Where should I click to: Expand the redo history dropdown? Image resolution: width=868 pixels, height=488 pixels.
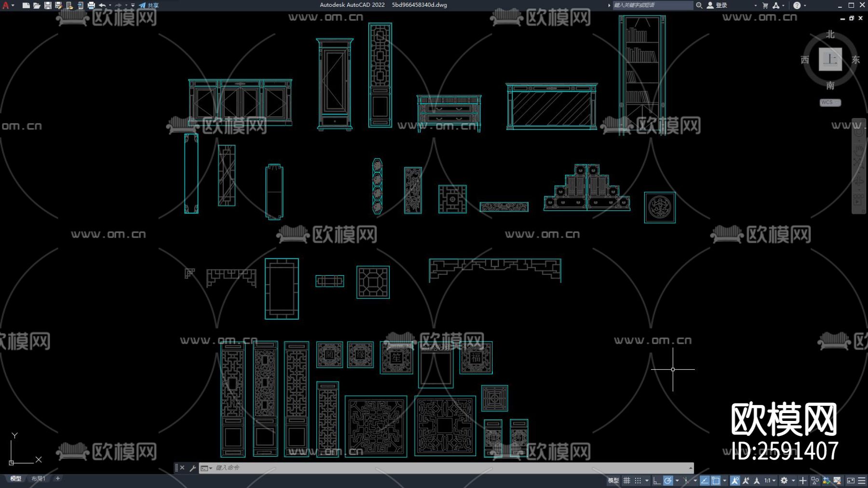tap(126, 5)
